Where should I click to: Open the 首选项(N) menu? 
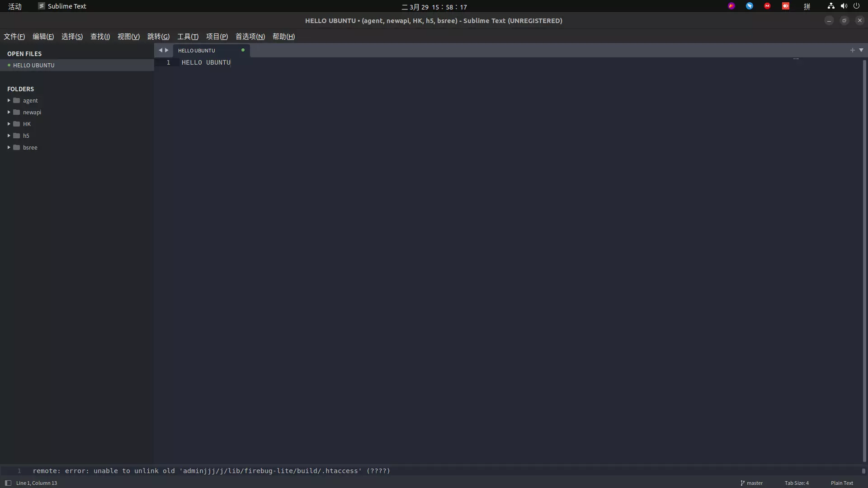pos(250,37)
